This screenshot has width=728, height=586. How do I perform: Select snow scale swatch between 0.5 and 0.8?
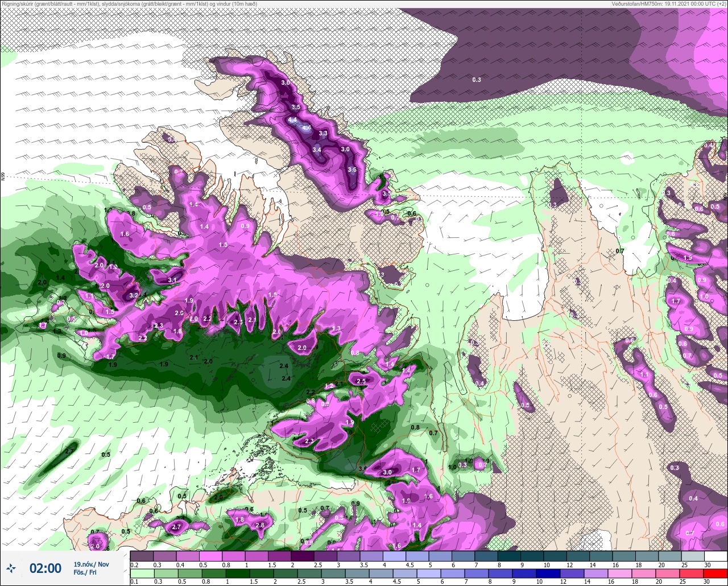[211, 556]
